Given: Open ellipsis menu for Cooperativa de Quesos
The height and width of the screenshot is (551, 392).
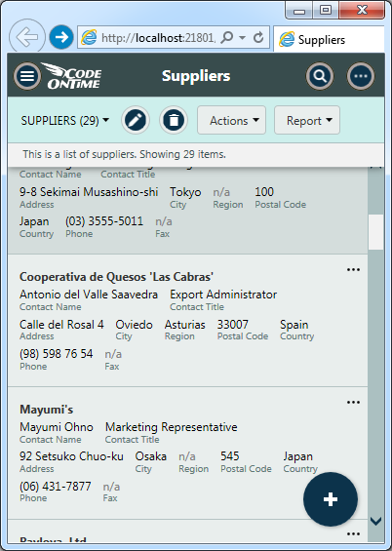Looking at the screenshot, I should (353, 270).
